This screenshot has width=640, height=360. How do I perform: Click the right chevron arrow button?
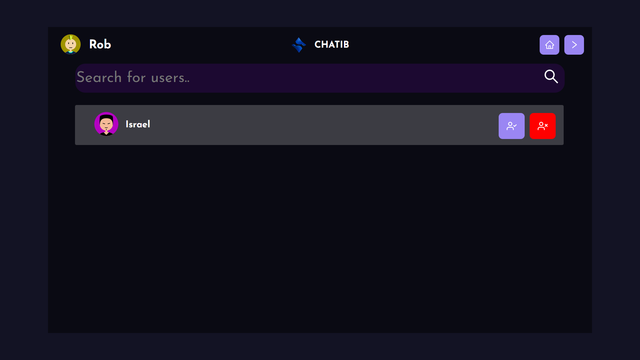click(x=574, y=45)
